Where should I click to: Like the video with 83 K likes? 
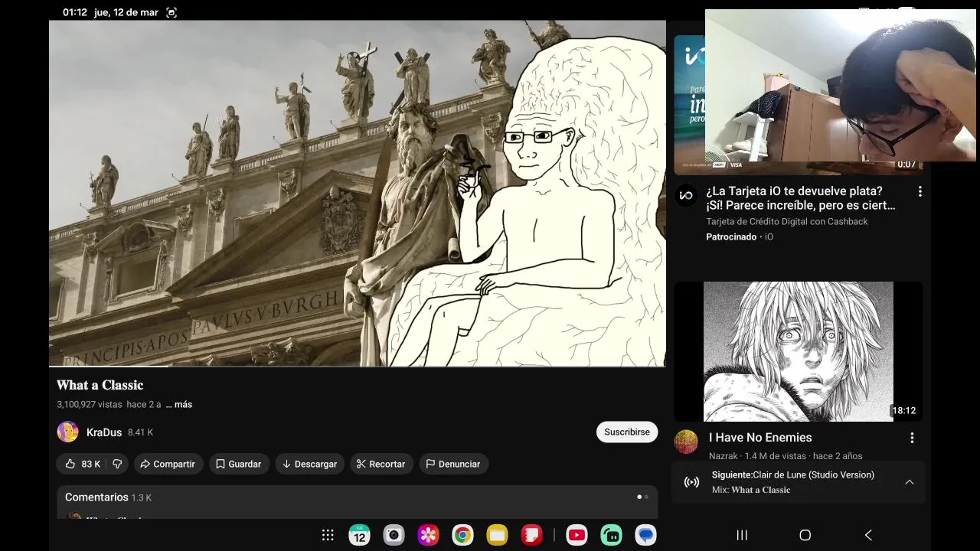[82, 464]
